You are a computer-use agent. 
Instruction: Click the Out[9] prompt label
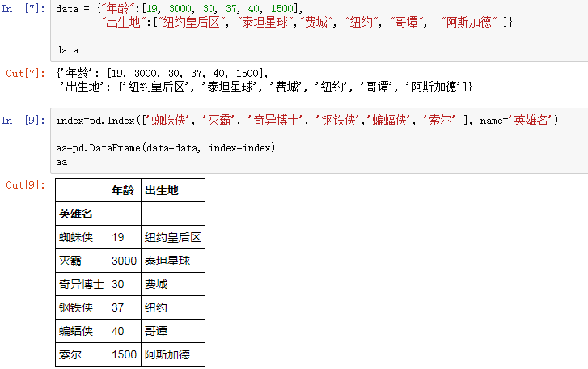click(25, 184)
